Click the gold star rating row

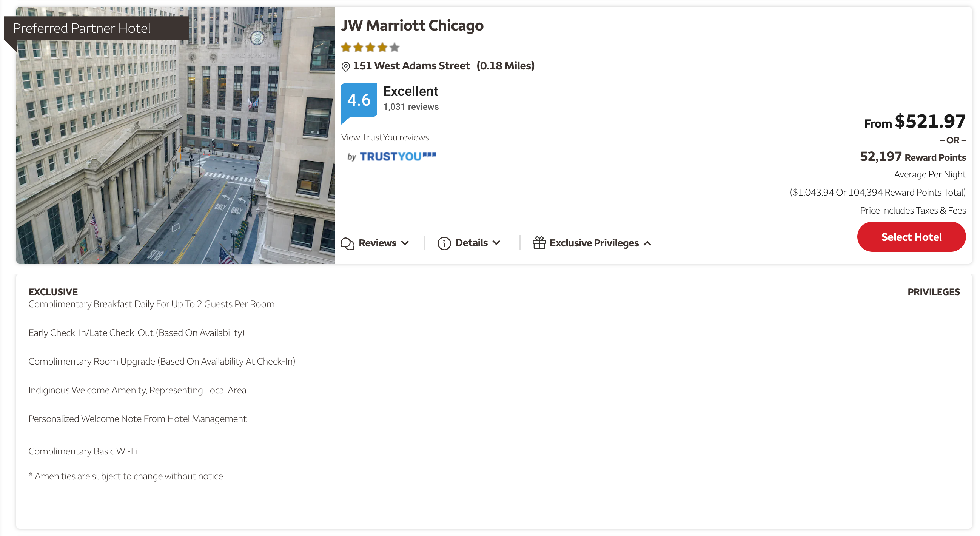370,48
